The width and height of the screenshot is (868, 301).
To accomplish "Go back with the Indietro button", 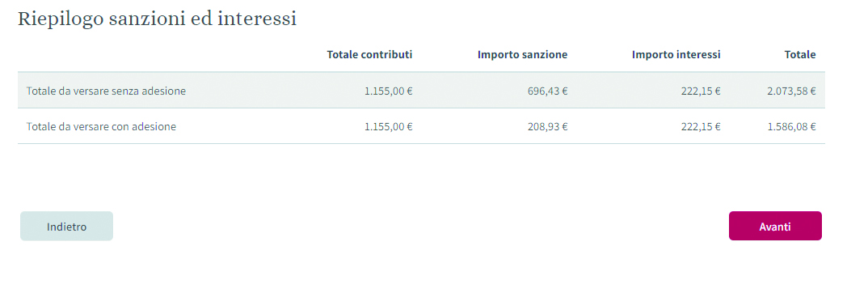I will (x=66, y=227).
